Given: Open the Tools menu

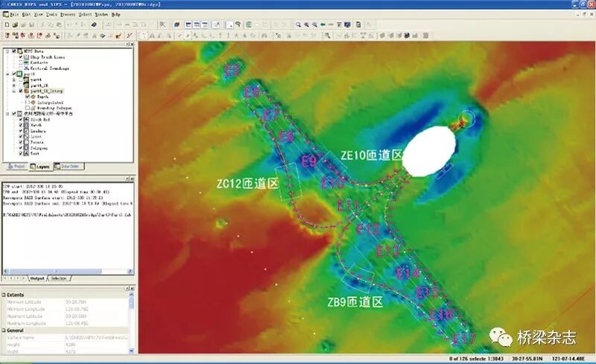Looking at the screenshot, I should point(51,14).
